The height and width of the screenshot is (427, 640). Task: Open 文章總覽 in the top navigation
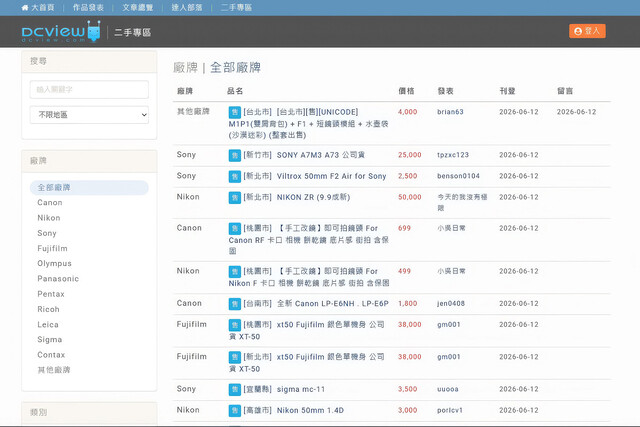click(x=138, y=8)
